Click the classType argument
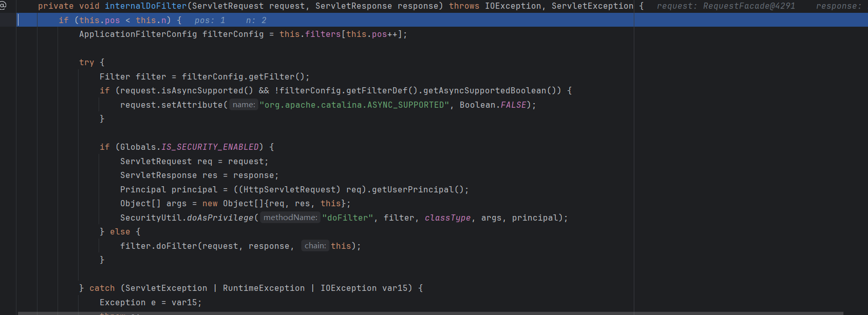 [447, 218]
